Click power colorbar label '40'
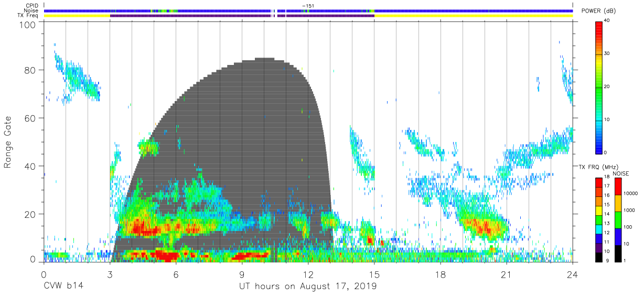Viewport: 644px width, 297px height. click(x=608, y=21)
